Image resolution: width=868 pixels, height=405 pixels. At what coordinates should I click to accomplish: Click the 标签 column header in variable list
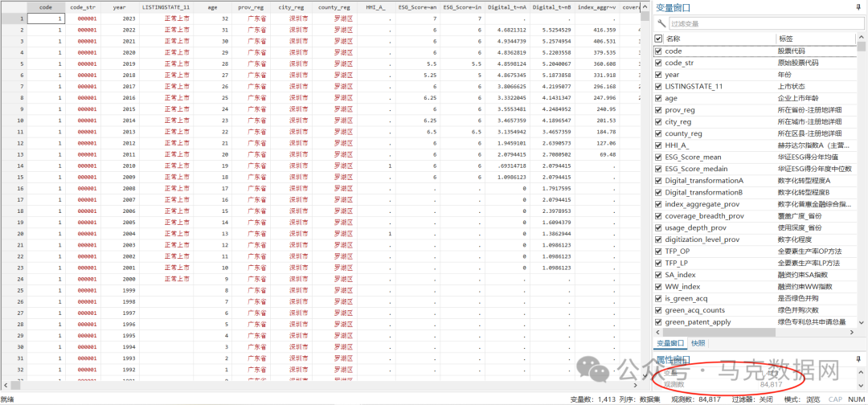click(x=816, y=39)
